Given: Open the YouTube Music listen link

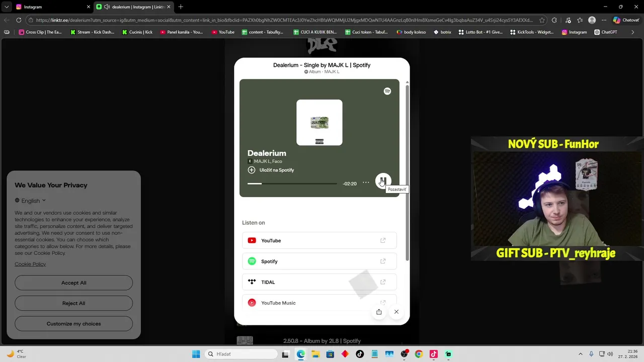Looking at the screenshot, I should [319, 303].
